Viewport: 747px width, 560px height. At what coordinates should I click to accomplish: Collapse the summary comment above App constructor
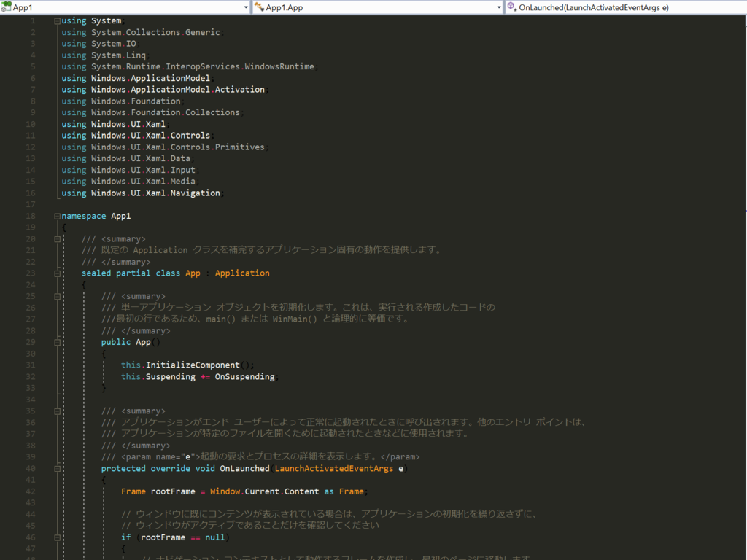pos(57,296)
